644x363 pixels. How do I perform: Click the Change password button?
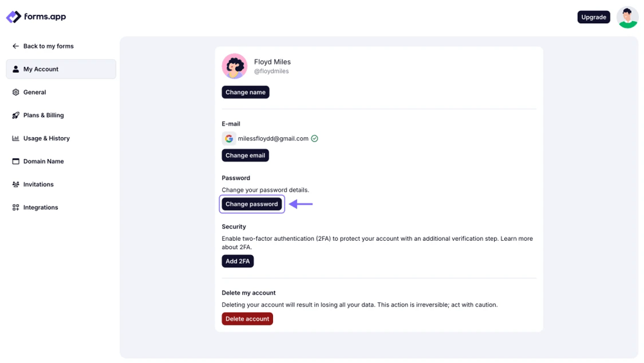tap(252, 204)
